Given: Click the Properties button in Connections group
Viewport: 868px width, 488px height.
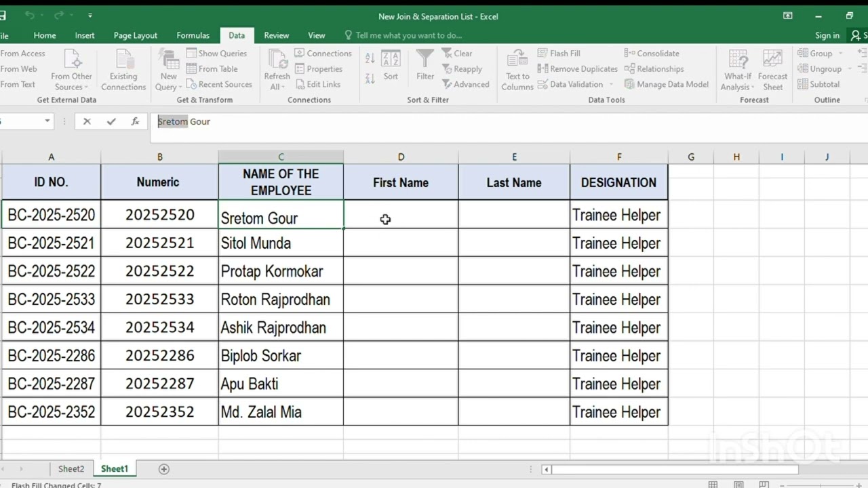Looking at the screenshot, I should point(319,69).
